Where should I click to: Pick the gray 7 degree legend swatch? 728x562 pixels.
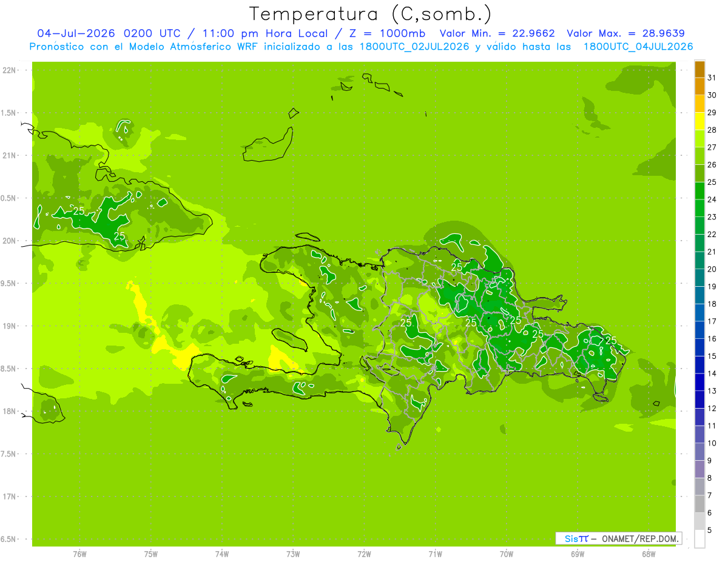tap(699, 487)
